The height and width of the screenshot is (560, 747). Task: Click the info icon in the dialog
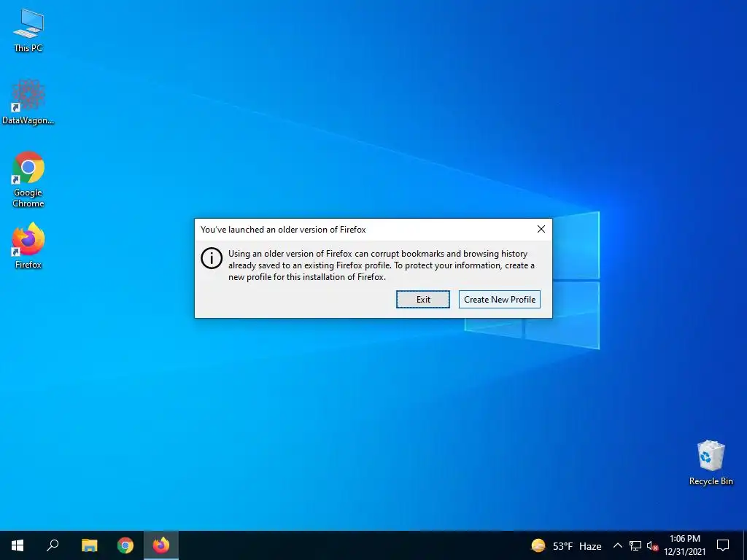tap(212, 258)
